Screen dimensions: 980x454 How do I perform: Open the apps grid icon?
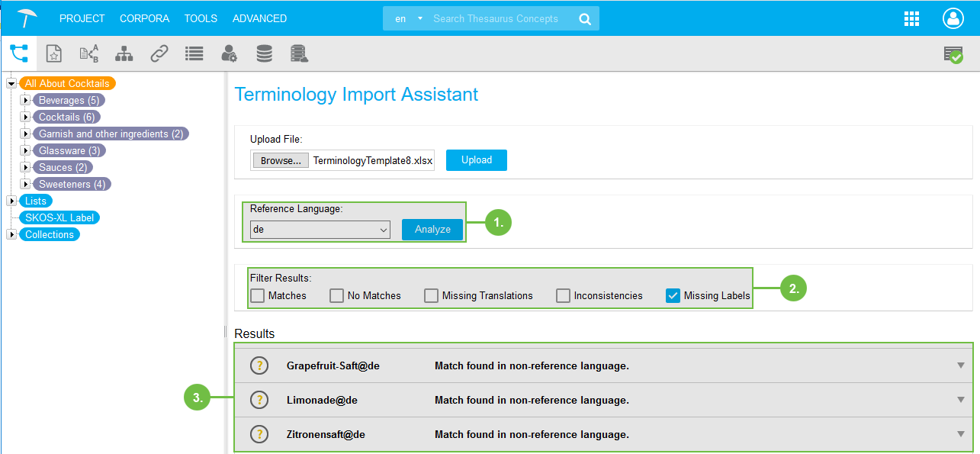pyautogui.click(x=911, y=19)
